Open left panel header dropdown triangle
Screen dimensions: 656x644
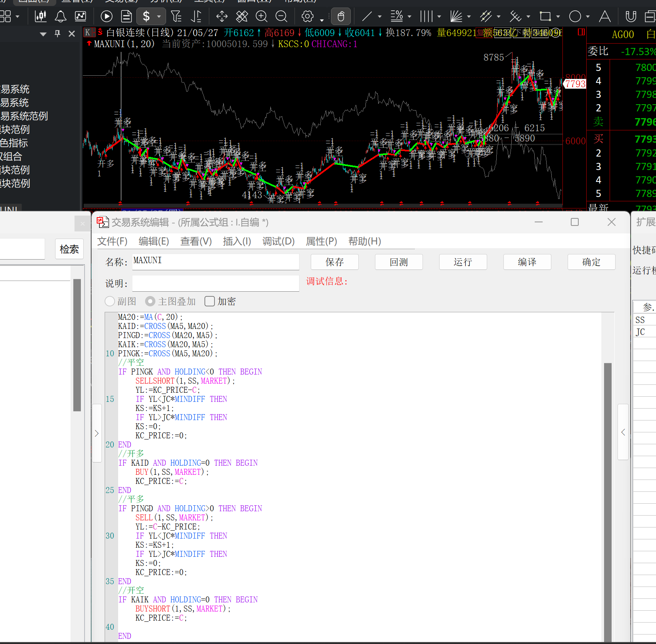[x=44, y=34]
